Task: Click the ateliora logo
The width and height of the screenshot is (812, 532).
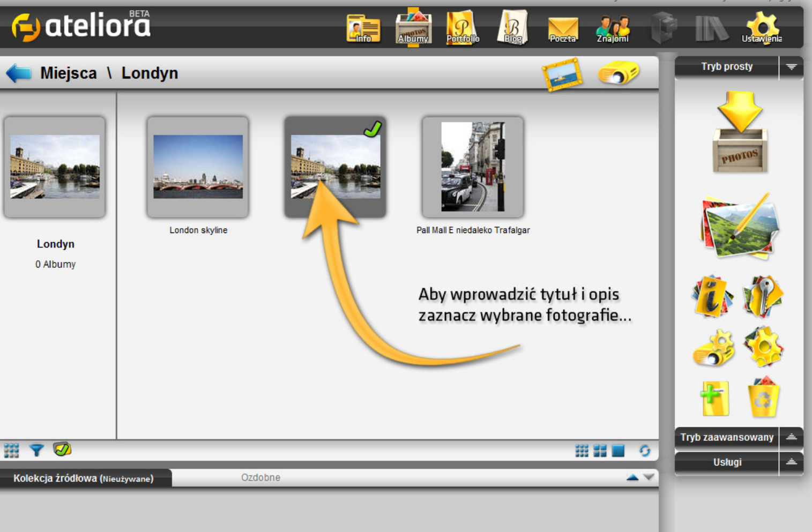Action: point(81,26)
